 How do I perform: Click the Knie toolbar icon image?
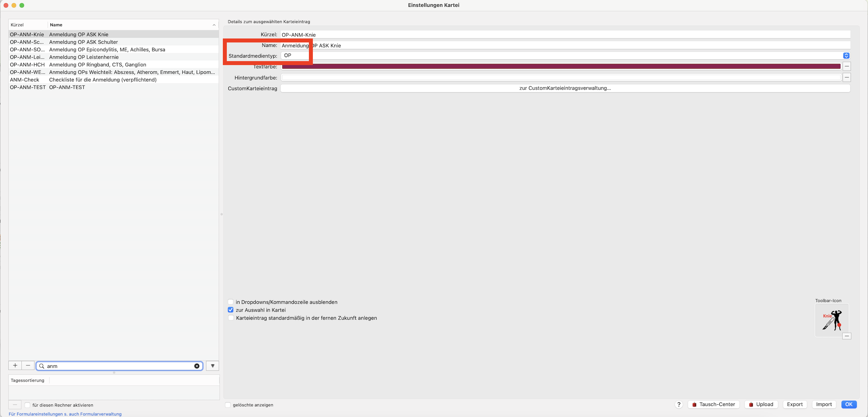tap(832, 320)
